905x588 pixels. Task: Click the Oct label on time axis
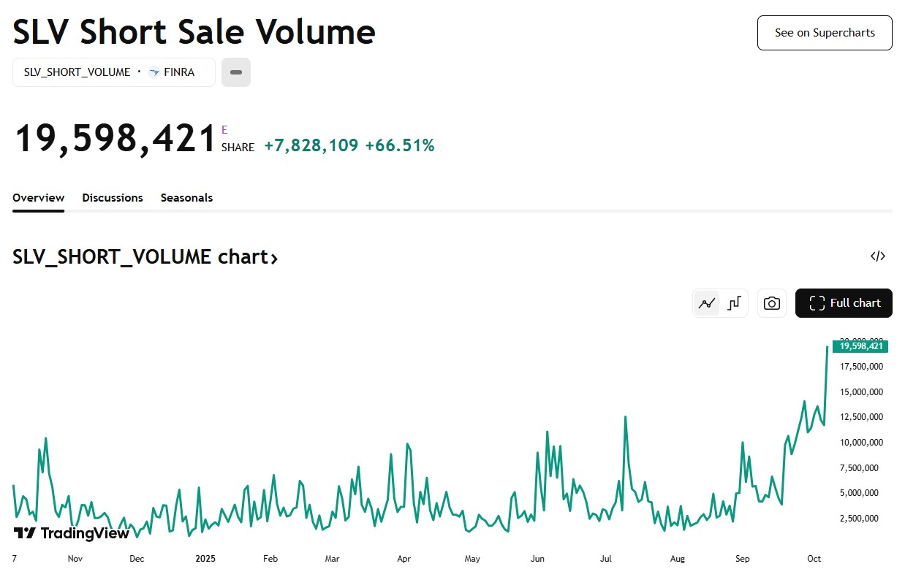pos(814,559)
